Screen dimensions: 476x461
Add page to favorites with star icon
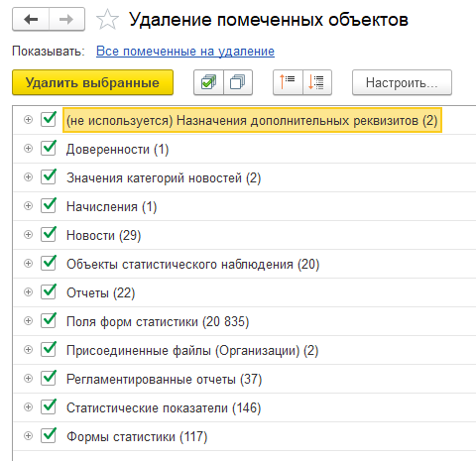[x=107, y=20]
